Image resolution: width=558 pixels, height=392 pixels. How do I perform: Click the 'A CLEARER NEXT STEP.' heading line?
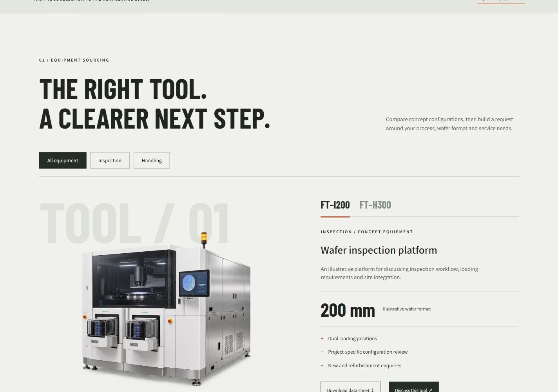coord(155,118)
